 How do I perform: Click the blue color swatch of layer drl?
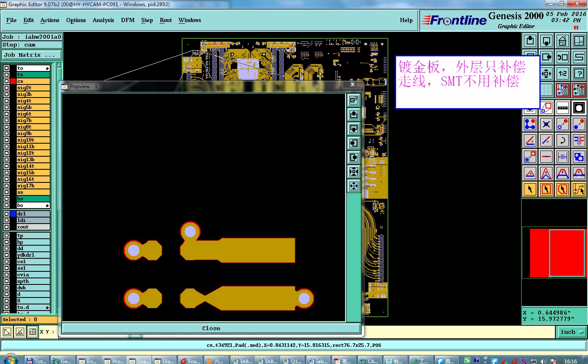[x=13, y=214]
